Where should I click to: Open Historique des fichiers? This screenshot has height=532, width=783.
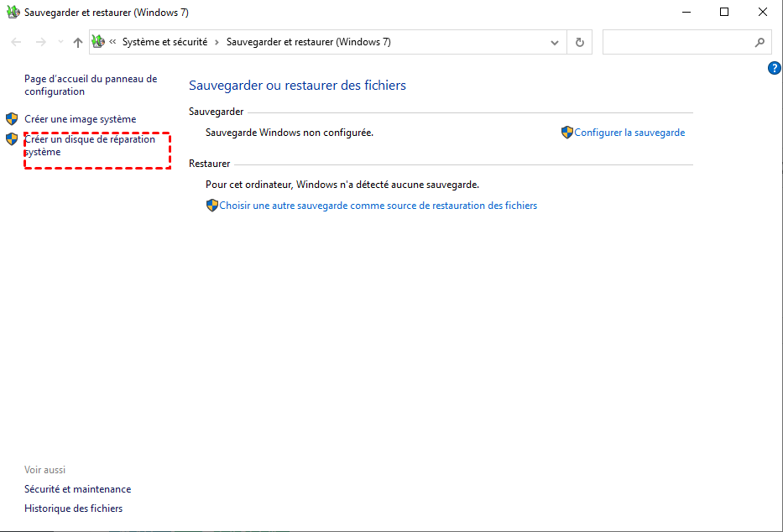click(73, 508)
